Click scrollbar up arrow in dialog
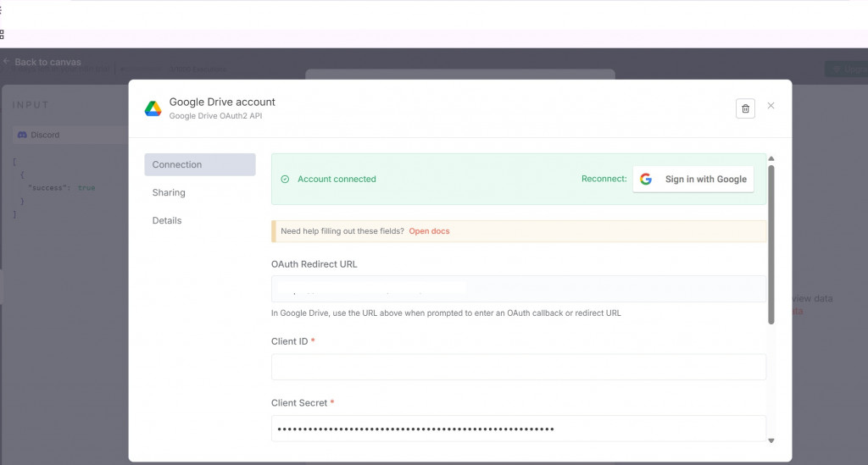Screen dimensions: 868x465 (x=771, y=158)
